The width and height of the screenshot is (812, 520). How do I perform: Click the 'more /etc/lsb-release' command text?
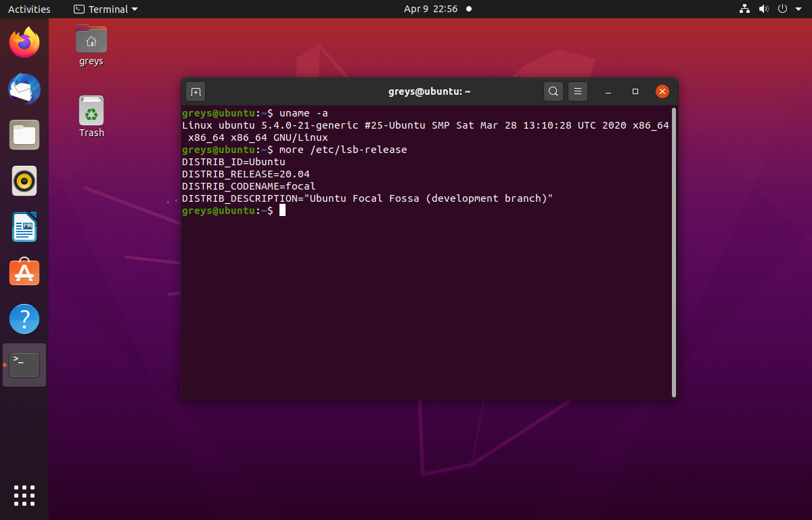pos(343,150)
